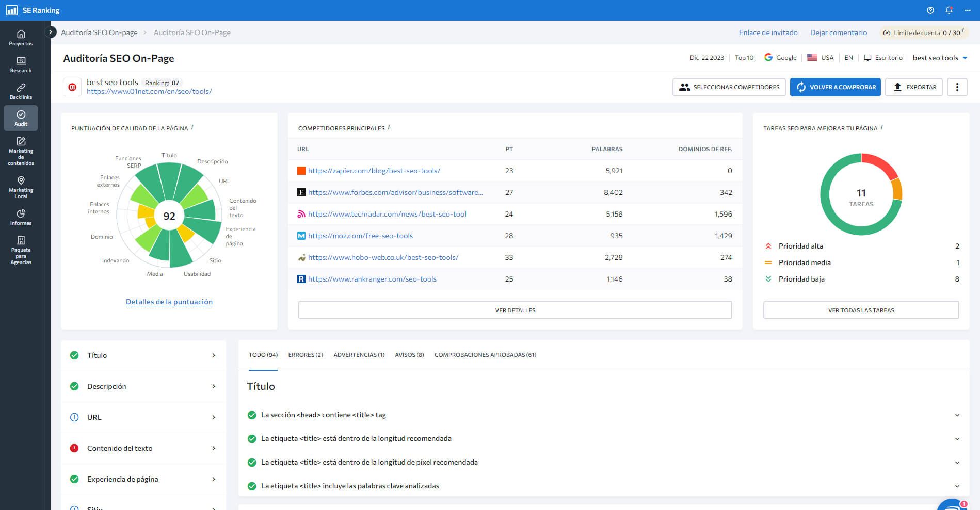Expand the sidebar with the arrow toggle

pyautogui.click(x=51, y=32)
